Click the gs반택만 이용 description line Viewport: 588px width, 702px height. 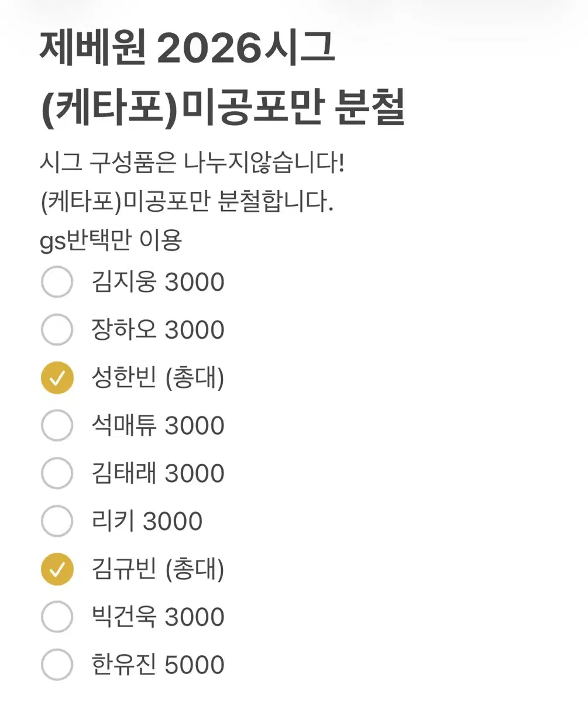click(111, 240)
